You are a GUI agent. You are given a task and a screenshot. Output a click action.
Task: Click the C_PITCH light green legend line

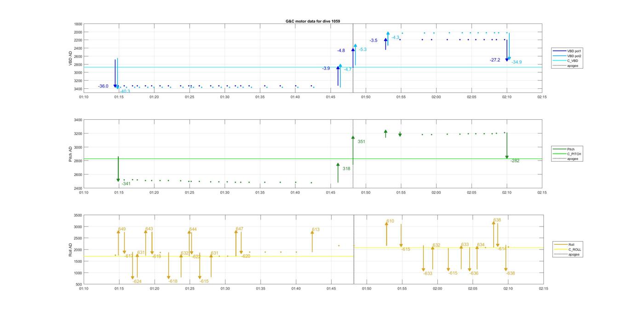(x=560, y=154)
